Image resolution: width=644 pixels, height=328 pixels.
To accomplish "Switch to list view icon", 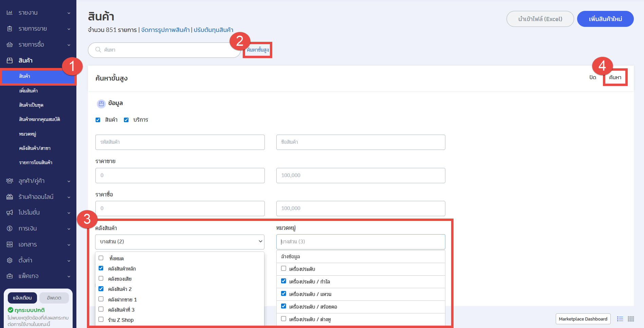I will click(620, 319).
